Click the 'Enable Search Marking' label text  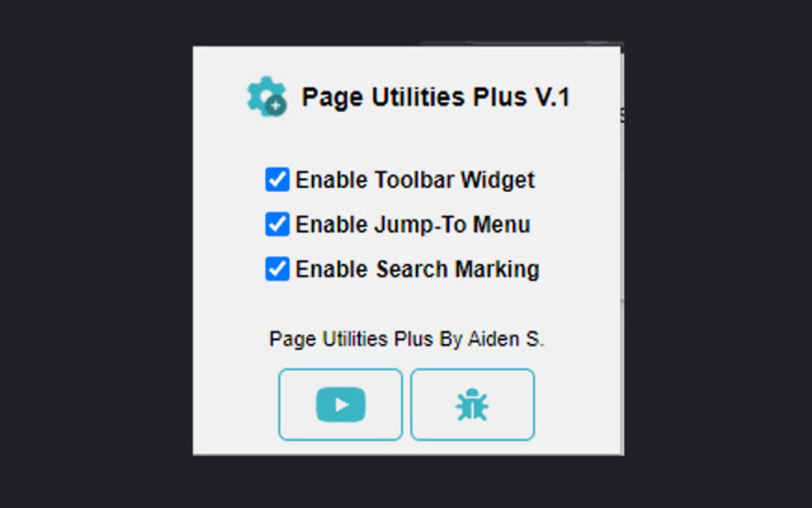tap(417, 269)
